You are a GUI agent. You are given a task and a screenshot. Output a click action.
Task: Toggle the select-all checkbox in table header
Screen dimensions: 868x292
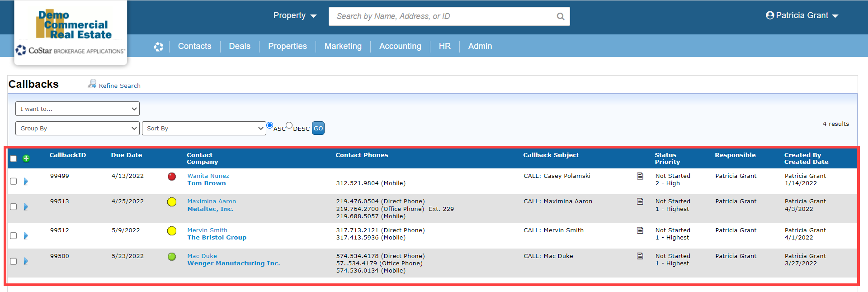[x=14, y=158]
